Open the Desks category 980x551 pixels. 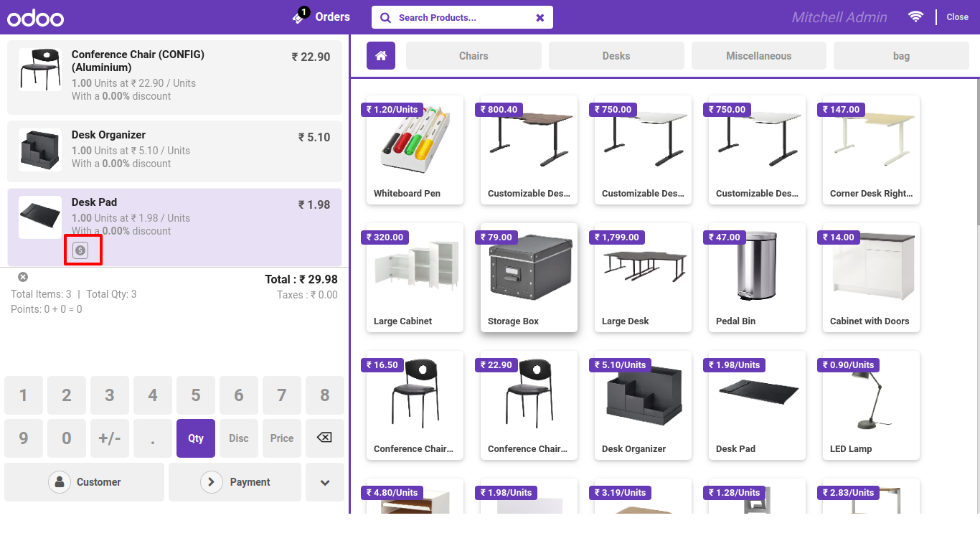616,56
